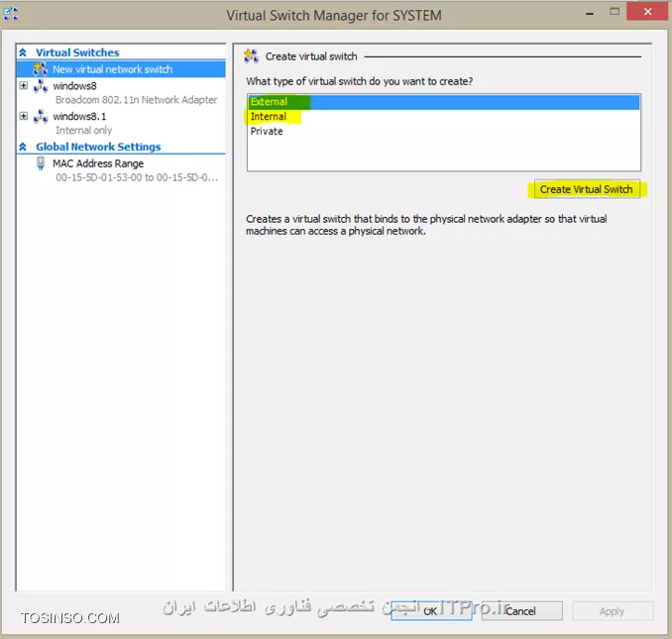The image size is (672, 639).
Task: Click Global Network Settings heading
Action: point(98,147)
